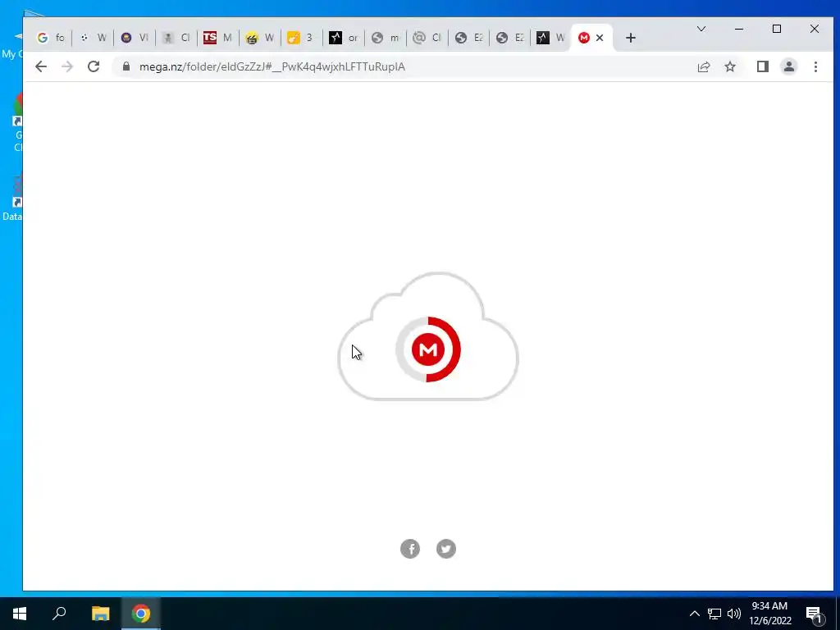Open the notification center icon
Screen dimensions: 840x630
point(814,614)
